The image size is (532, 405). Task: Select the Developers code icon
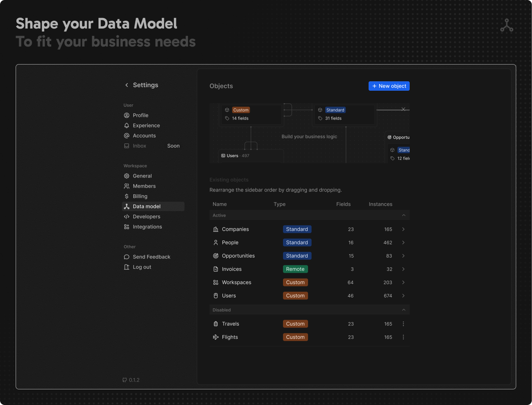point(127,217)
